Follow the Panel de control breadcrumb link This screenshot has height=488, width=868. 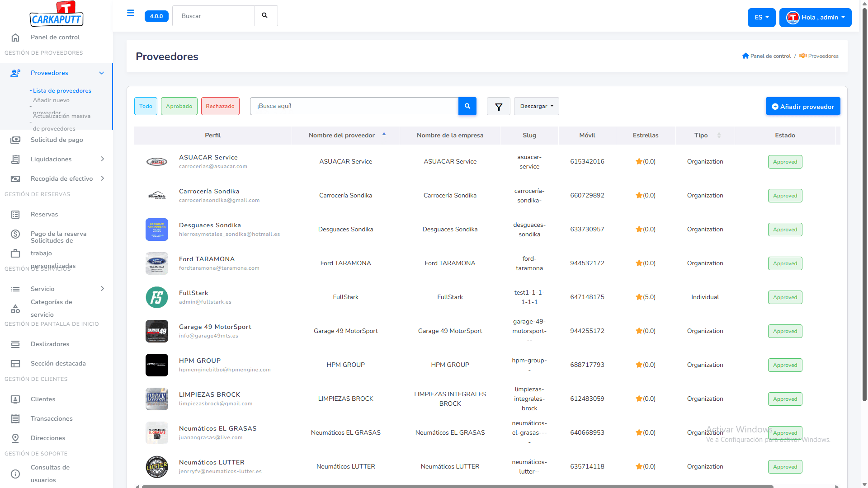click(770, 56)
